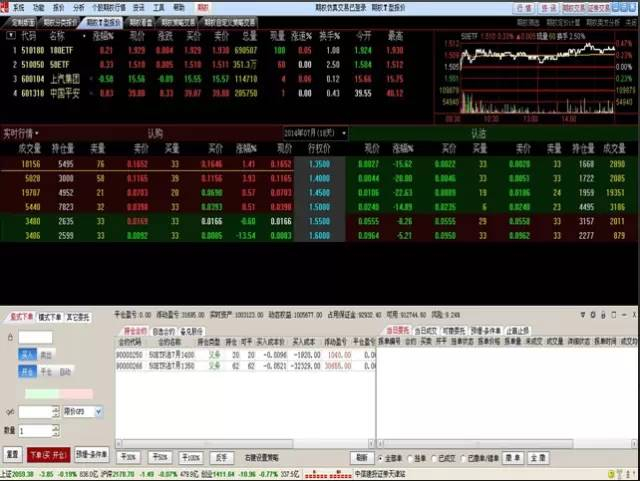The width and height of the screenshot is (640, 481).
Task: Click the 平50% button
Action: pos(160,457)
